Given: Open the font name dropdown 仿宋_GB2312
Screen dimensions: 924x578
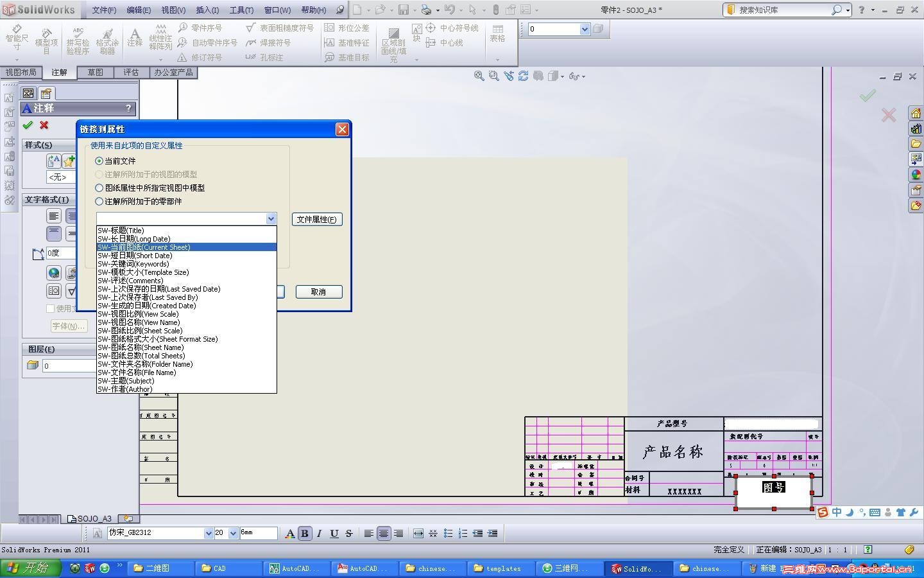Looking at the screenshot, I should click(x=208, y=533).
